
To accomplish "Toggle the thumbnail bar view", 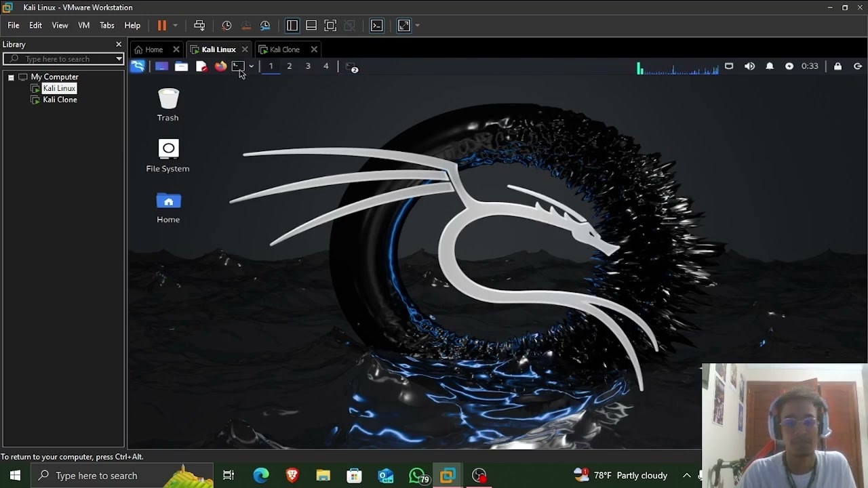I will click(x=311, y=25).
